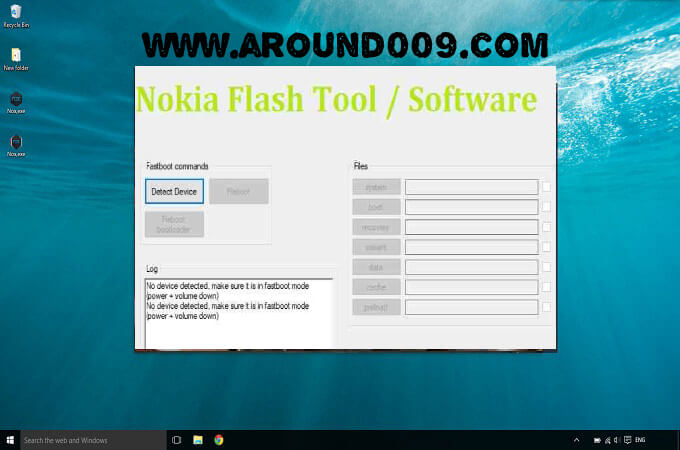
Task: Click the boot file path field
Action: [x=472, y=207]
